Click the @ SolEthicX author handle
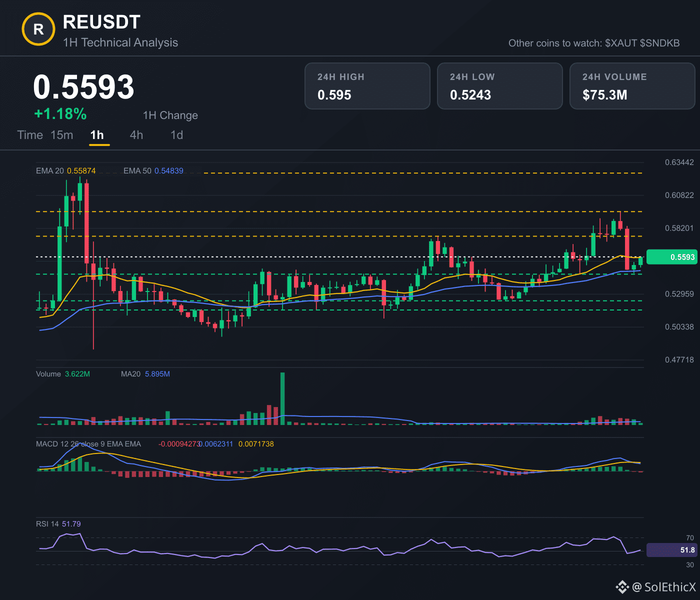700x600 pixels. (x=664, y=587)
